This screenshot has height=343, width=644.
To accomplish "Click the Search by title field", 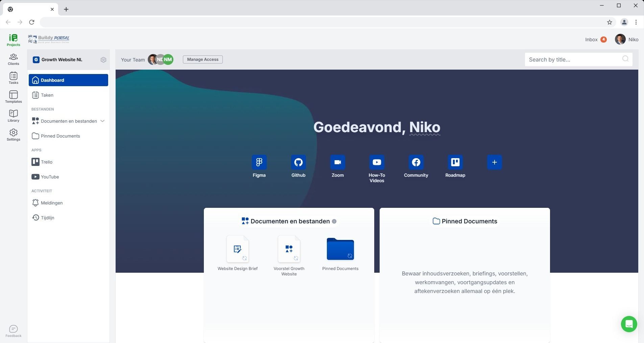I will coord(574,59).
